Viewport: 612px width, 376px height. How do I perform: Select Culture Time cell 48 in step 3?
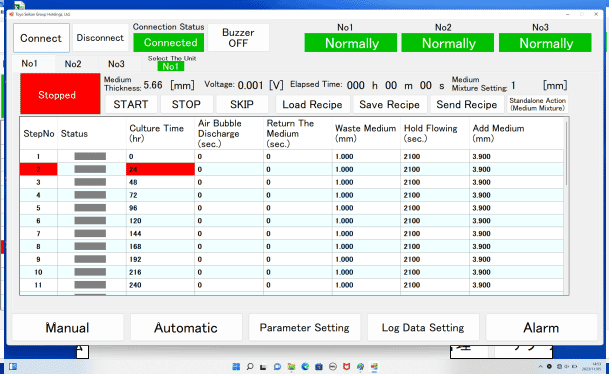pos(160,182)
